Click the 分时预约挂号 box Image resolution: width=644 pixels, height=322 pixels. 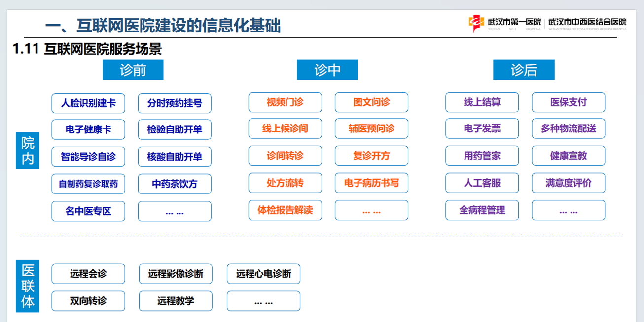coord(175,103)
